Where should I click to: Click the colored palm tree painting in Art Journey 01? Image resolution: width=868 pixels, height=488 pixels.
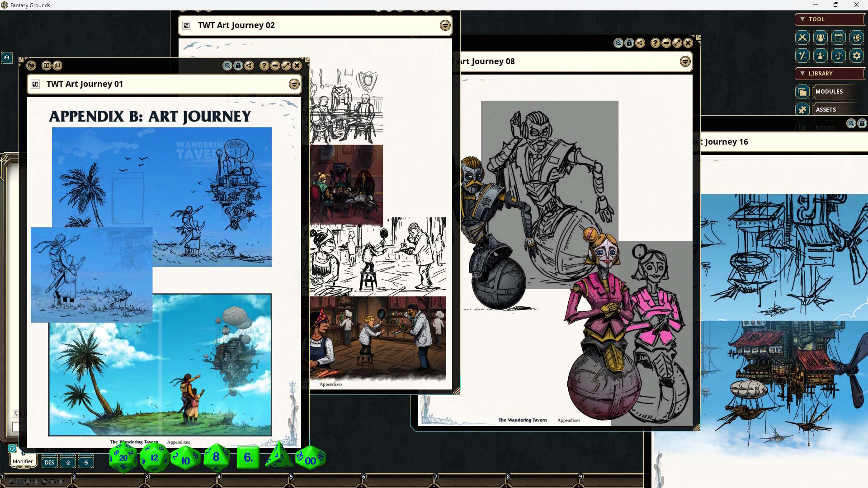tap(160, 365)
